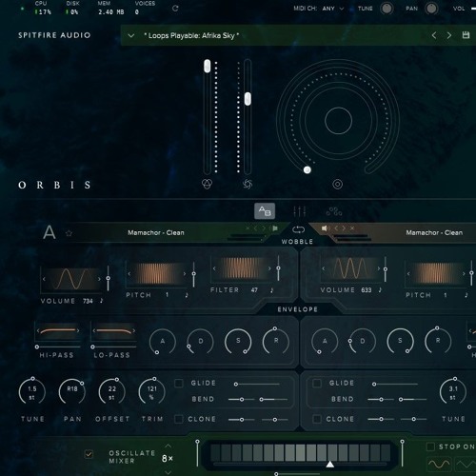476x476 pixels.
Task: Click layer B Mamachor - Clean sound name
Action: pyautogui.click(x=434, y=232)
